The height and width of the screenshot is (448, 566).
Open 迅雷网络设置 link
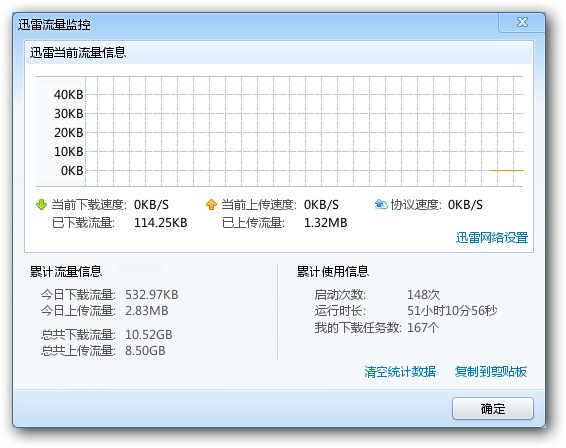click(492, 238)
